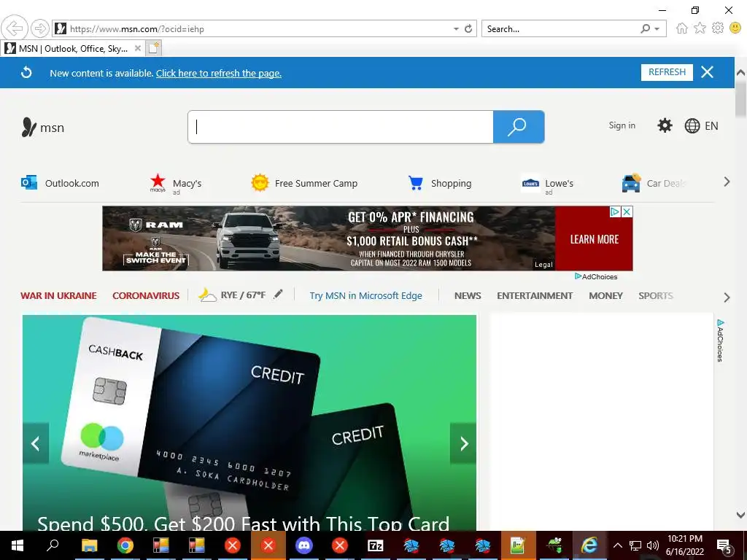Open Internet Explorer Tools gear menu
The height and width of the screenshot is (560, 747).
(718, 28)
